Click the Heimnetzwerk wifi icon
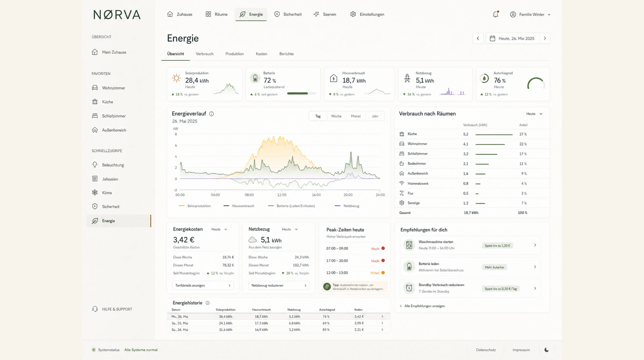 (402, 183)
